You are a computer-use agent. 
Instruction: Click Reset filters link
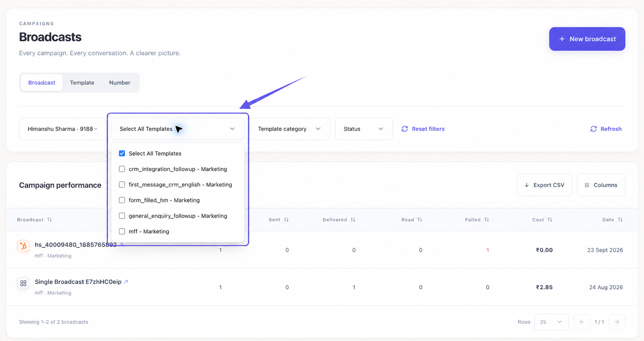(423, 129)
